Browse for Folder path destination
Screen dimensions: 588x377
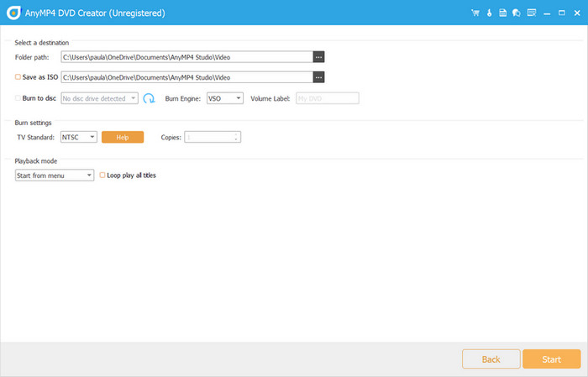pos(318,57)
